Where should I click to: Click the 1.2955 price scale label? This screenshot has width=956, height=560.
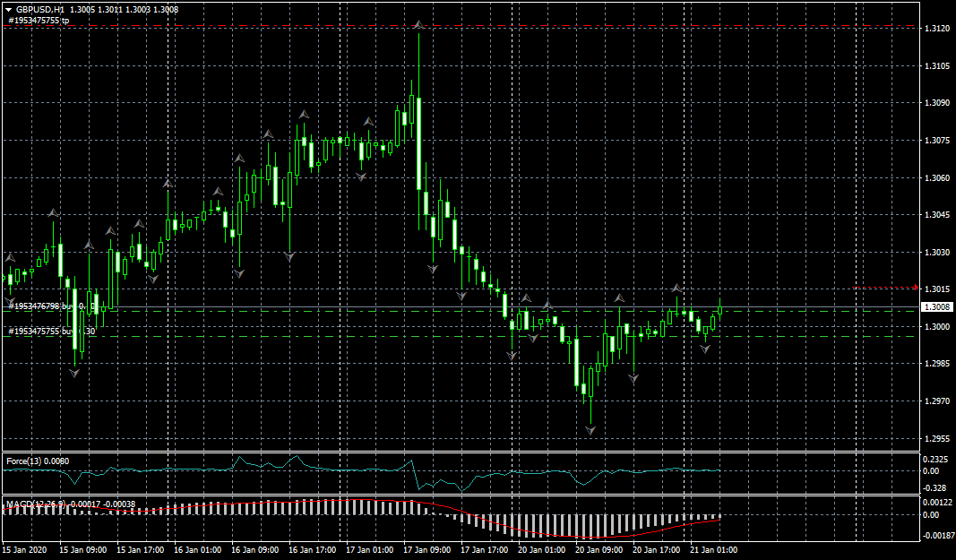936,439
